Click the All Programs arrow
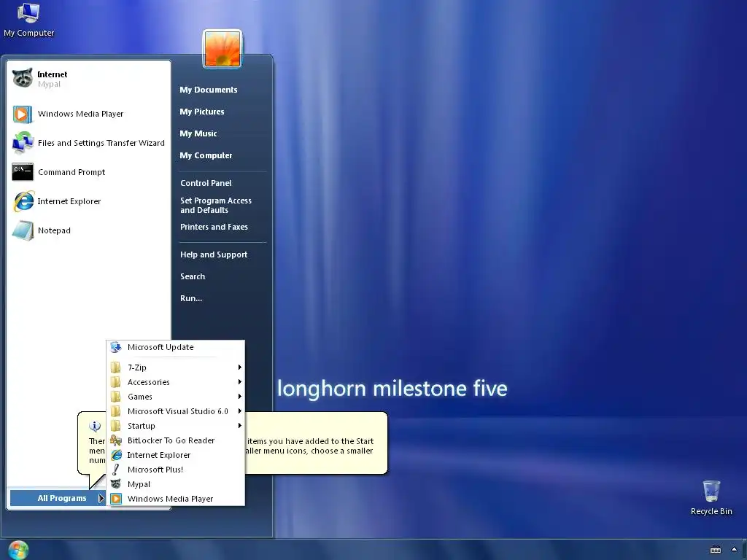The width and height of the screenshot is (747, 560). click(x=101, y=498)
